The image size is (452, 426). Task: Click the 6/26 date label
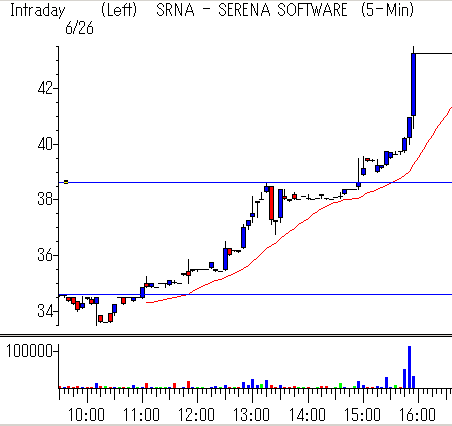[79, 28]
